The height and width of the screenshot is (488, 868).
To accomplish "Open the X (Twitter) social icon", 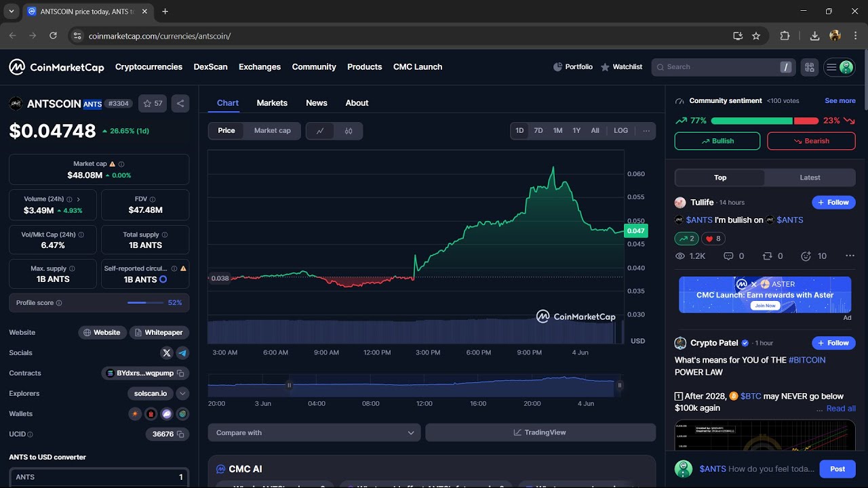I will (167, 353).
